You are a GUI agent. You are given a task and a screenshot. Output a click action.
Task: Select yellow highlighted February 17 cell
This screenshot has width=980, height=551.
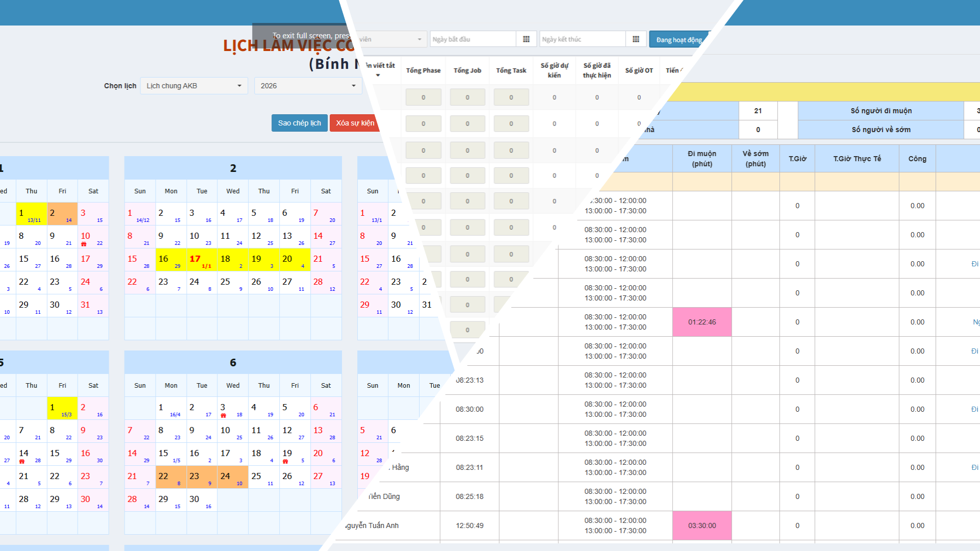(202, 260)
